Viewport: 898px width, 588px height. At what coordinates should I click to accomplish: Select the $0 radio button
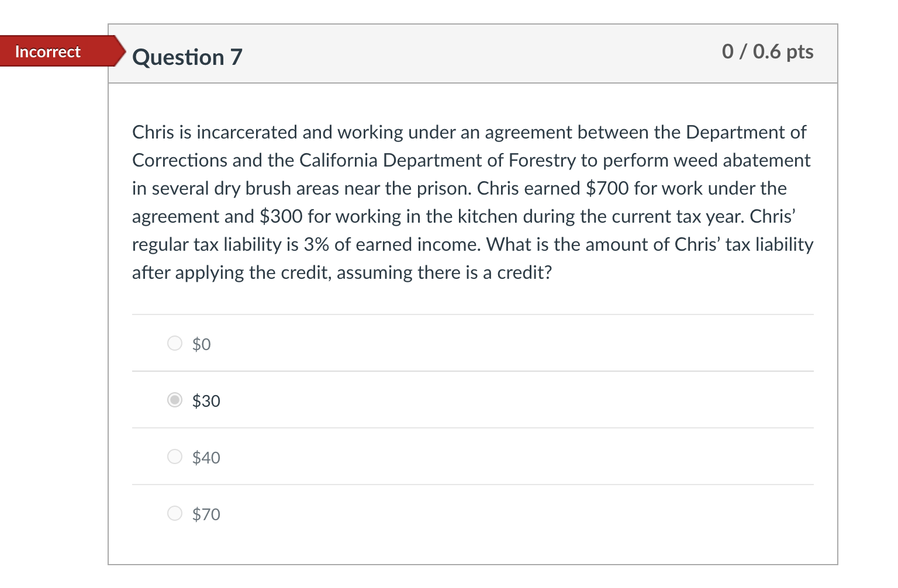(x=175, y=343)
